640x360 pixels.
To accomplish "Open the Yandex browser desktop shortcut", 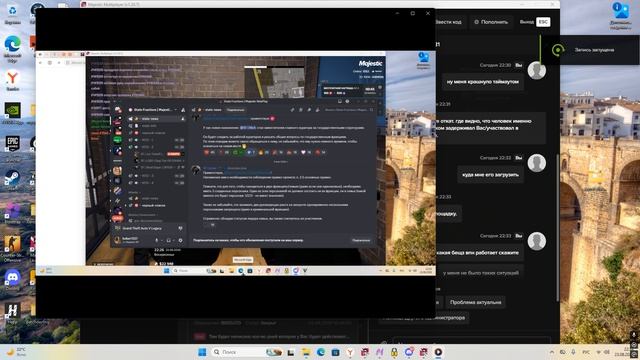I will (13, 80).
